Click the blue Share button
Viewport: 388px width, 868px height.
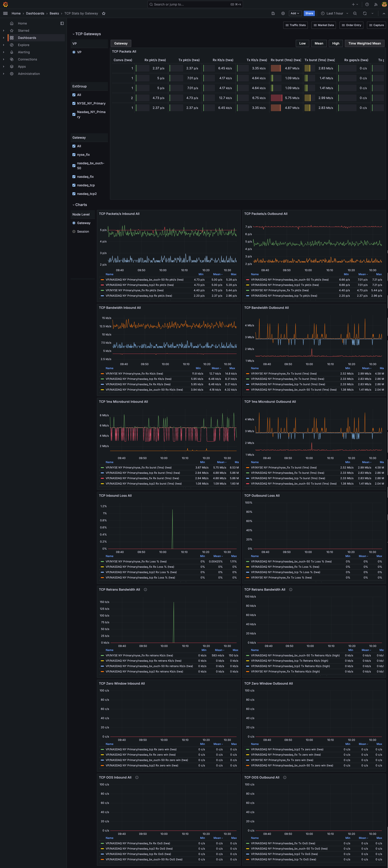[309, 13]
